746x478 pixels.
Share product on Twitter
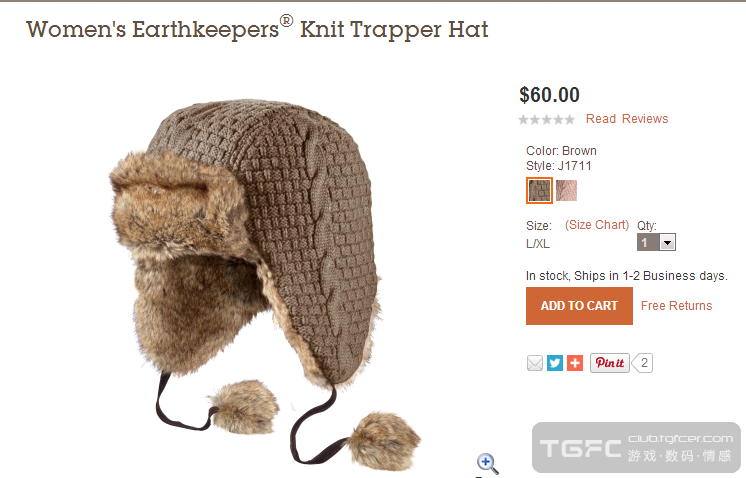555,363
